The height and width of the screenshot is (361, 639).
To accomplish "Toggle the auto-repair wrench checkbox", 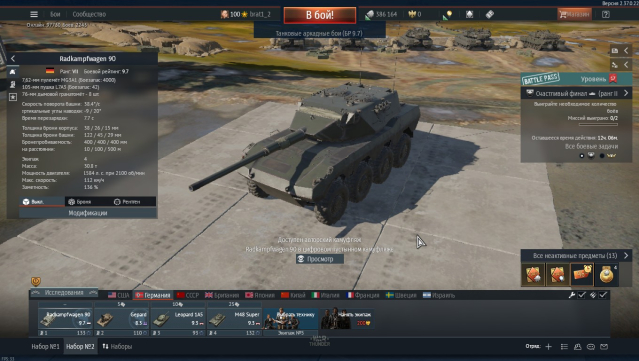I will [582, 295].
